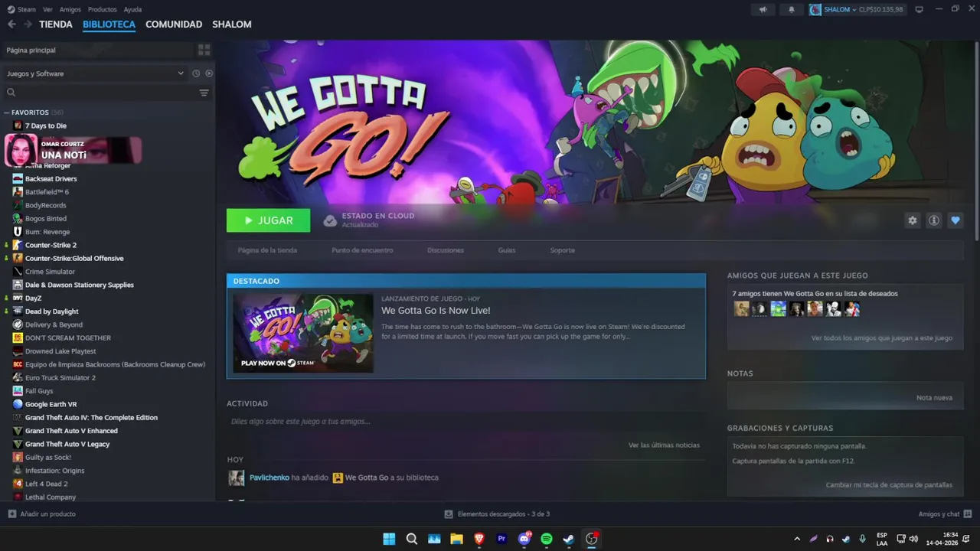Open We Gotta Go Is Now Live news thumbnail
980x551 pixels.
(x=303, y=333)
